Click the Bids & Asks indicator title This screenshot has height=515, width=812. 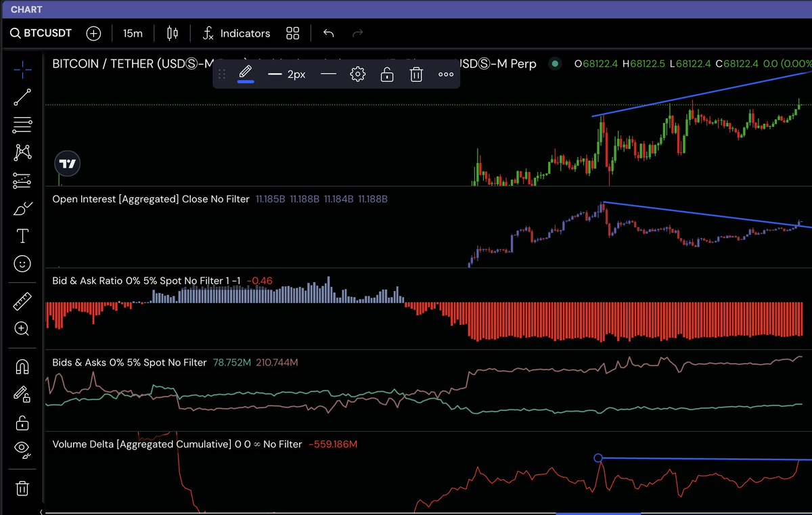(129, 363)
